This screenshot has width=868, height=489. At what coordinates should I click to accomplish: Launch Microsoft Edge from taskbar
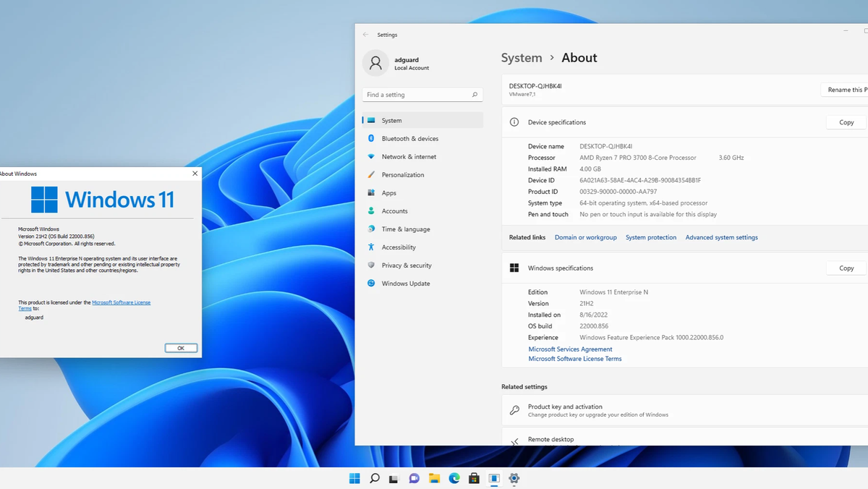(x=454, y=478)
